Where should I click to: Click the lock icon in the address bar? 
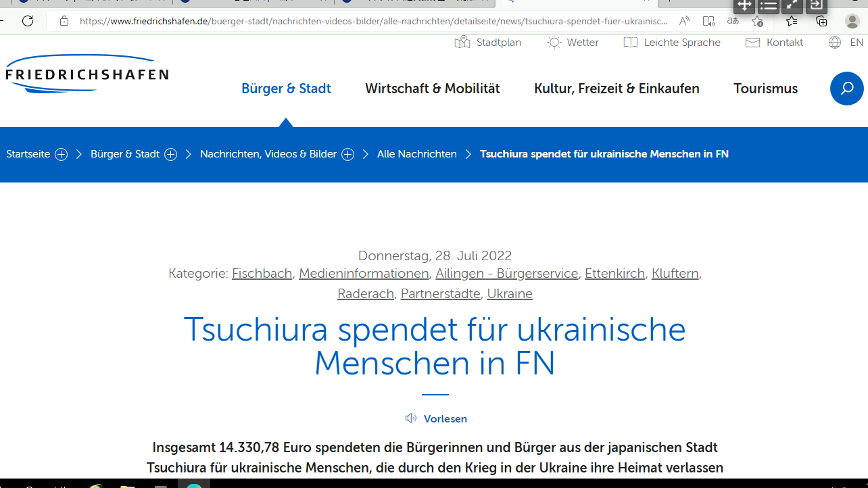tap(64, 21)
